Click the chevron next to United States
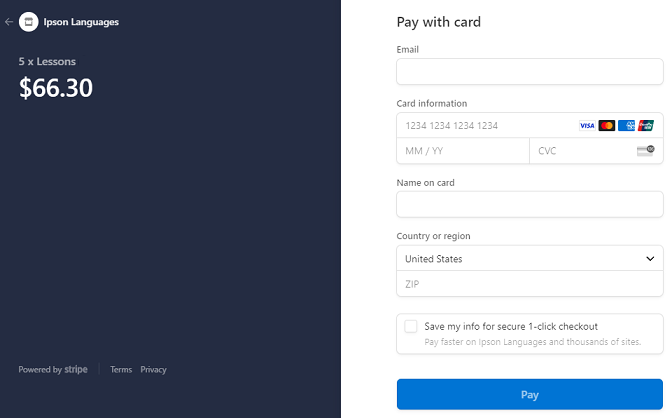Viewport: 672px width, 418px height. point(650,259)
